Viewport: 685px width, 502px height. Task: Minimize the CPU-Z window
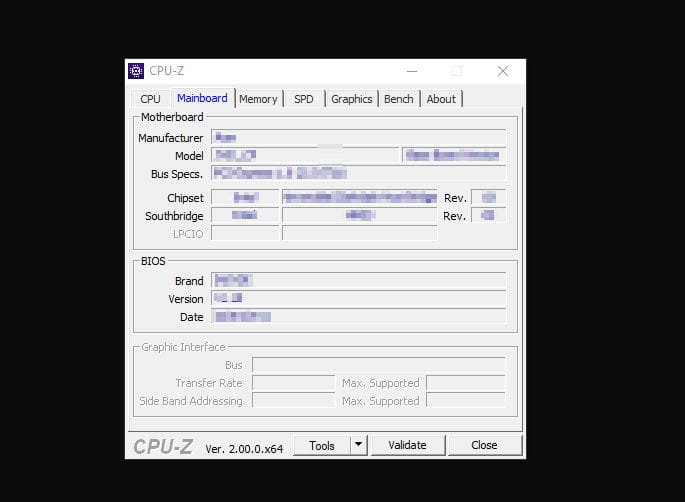coord(412,71)
